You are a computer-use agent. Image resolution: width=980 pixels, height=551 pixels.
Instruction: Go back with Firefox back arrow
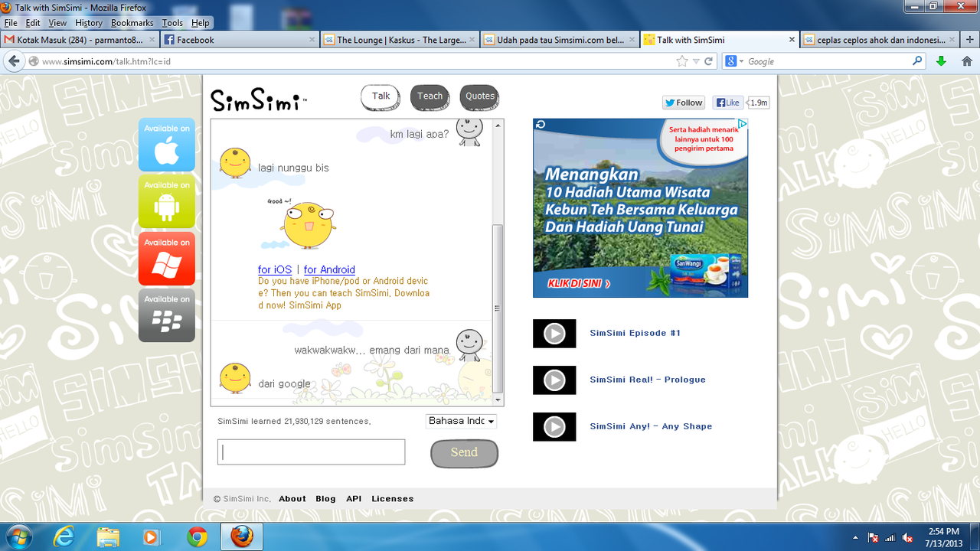tap(13, 61)
